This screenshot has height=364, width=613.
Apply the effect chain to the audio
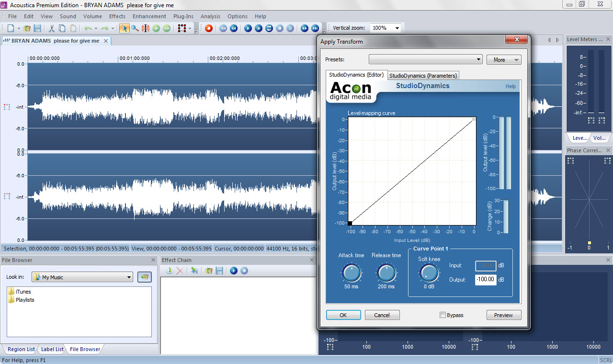click(x=194, y=271)
